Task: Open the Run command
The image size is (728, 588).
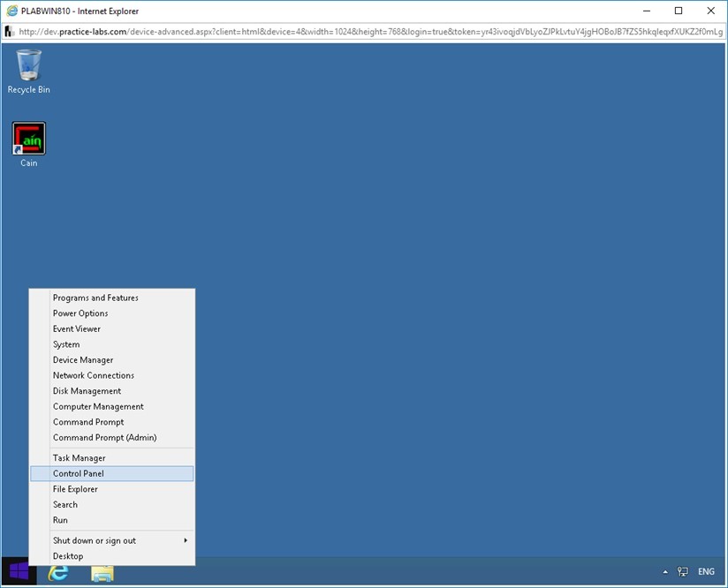Action: click(60, 520)
